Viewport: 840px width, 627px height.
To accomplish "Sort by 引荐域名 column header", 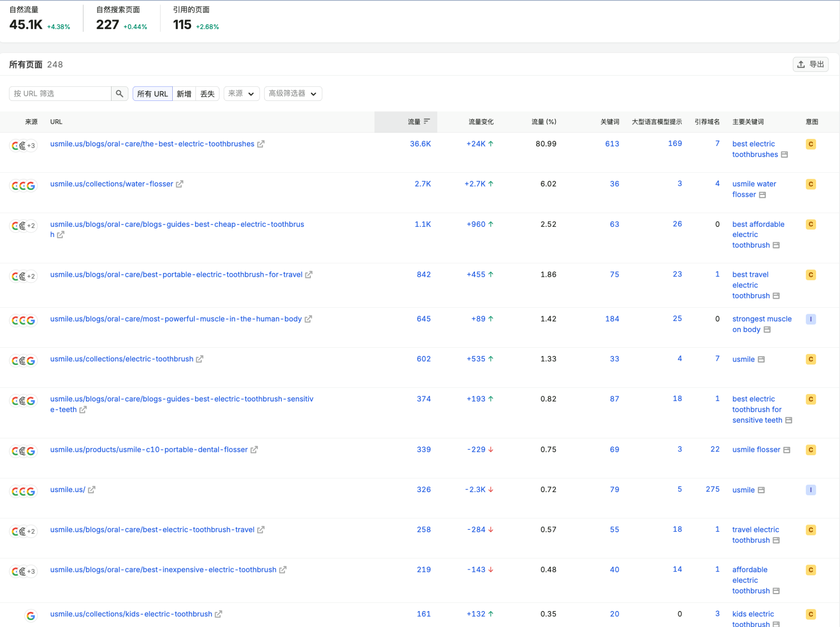I will click(707, 122).
